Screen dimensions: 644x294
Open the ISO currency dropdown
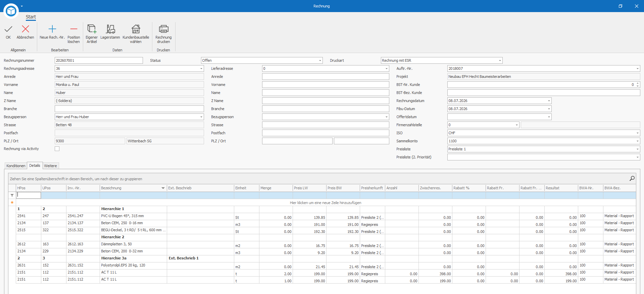638,133
